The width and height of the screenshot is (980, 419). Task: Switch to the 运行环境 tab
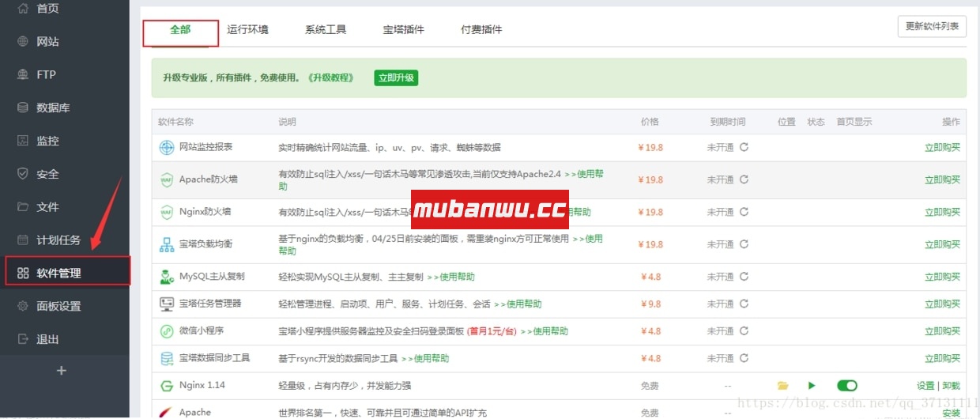pos(247,29)
